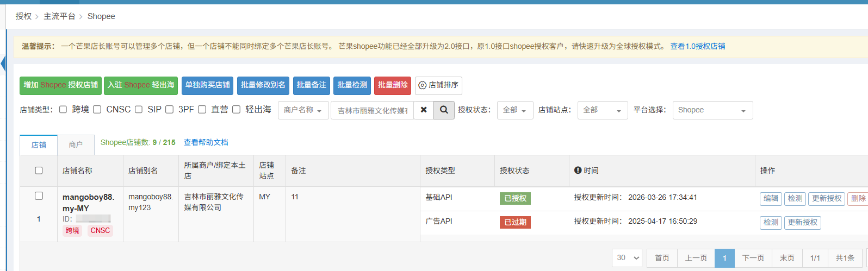Switch to the 商户 tab
The height and width of the screenshot is (271, 868).
76,145
